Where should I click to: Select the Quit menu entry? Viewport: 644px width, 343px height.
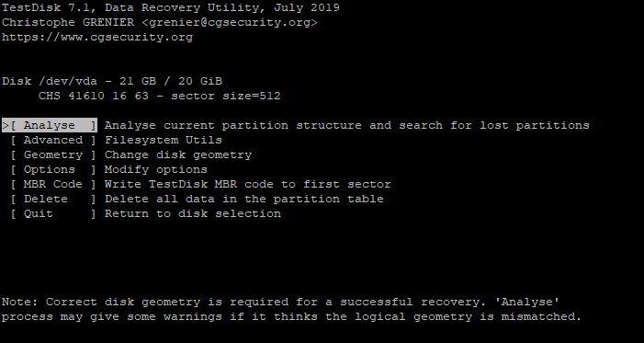[53, 214]
